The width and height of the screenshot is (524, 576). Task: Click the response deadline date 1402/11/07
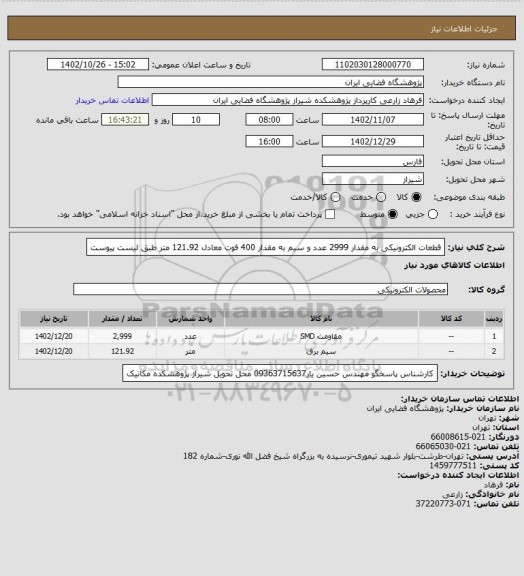[373, 120]
